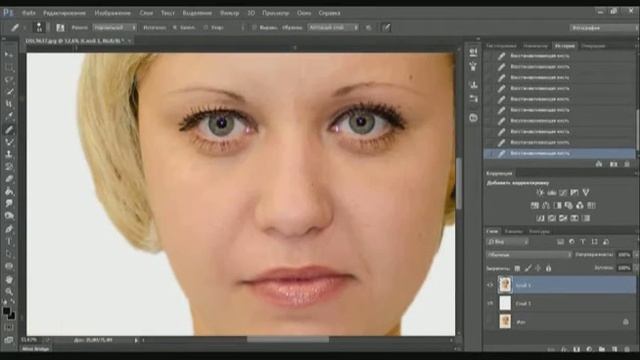640x360 pixels.
Task: Enable the Aligned checkbox
Action: coord(254,28)
